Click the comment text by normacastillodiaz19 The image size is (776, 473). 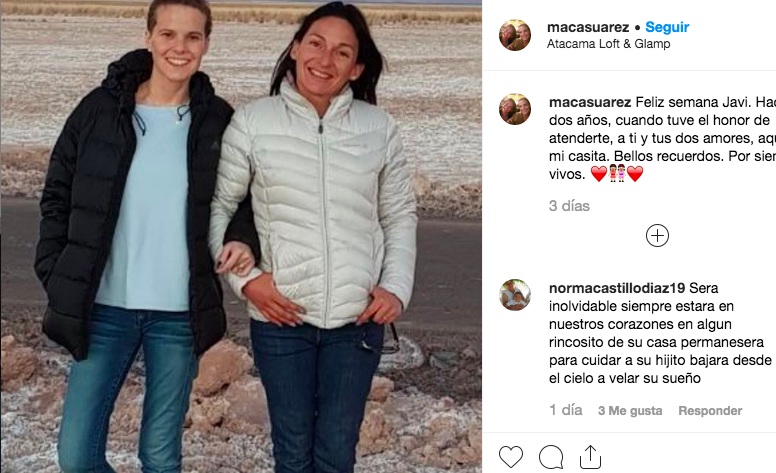click(x=660, y=333)
